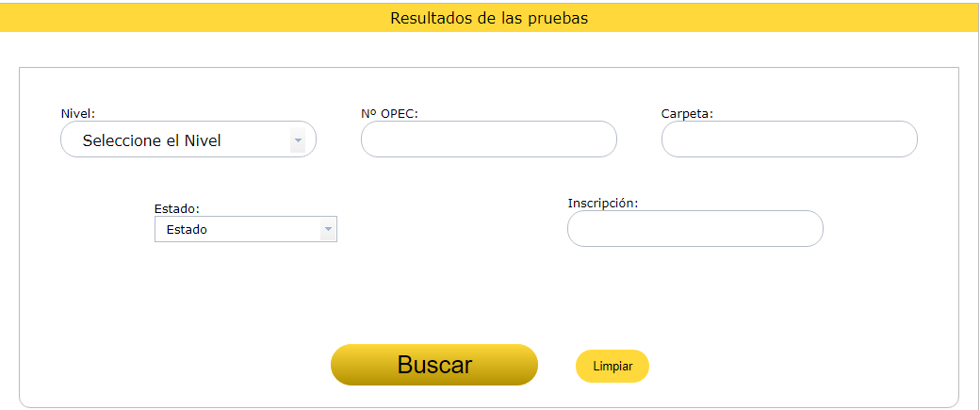This screenshot has width=980, height=410.
Task: Click the 'Resultados de las pruebas' heading
Action: point(489,18)
